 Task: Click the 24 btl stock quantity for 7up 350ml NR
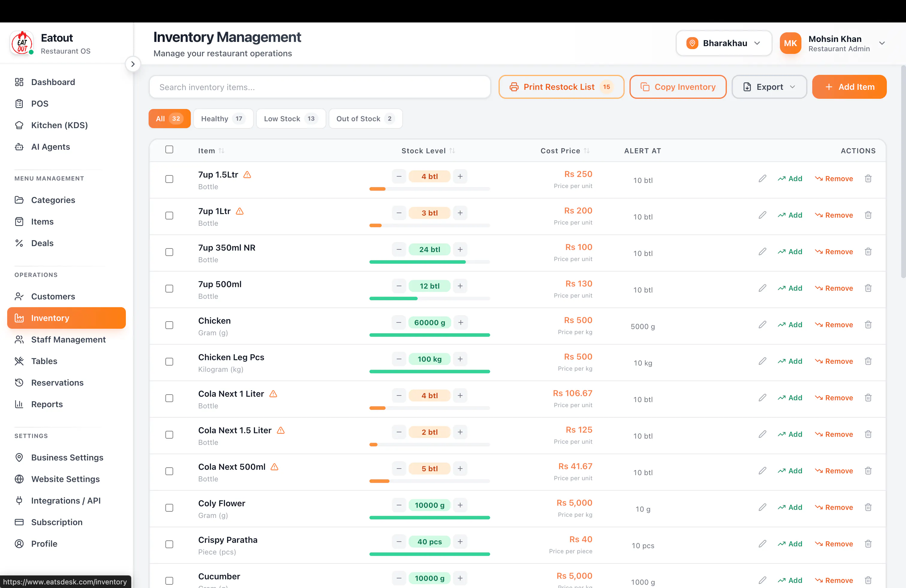point(429,249)
